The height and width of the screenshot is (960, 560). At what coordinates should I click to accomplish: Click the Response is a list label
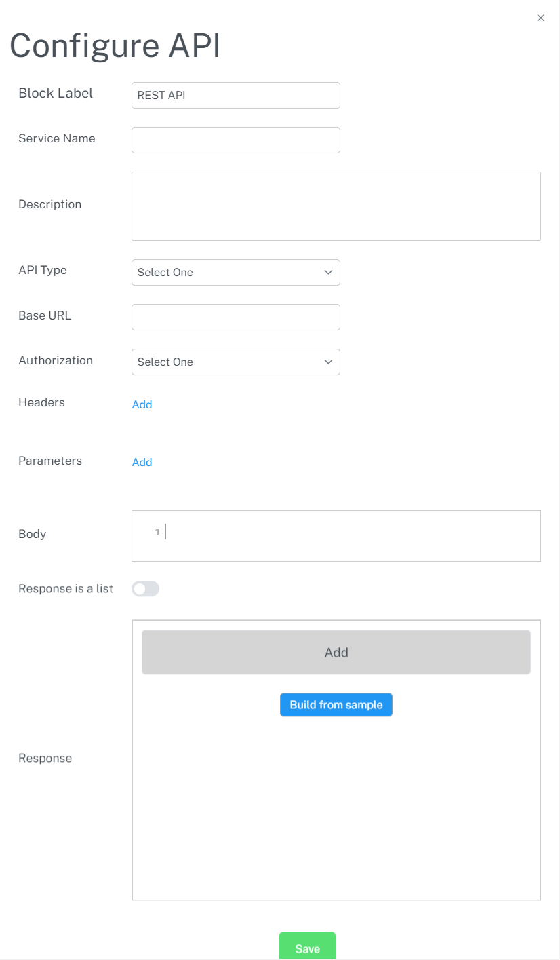(x=66, y=588)
